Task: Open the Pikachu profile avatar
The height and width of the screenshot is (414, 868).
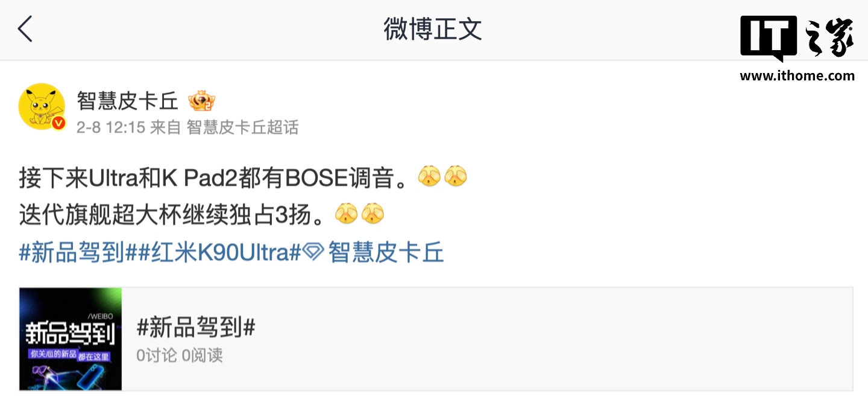Action: click(x=42, y=106)
